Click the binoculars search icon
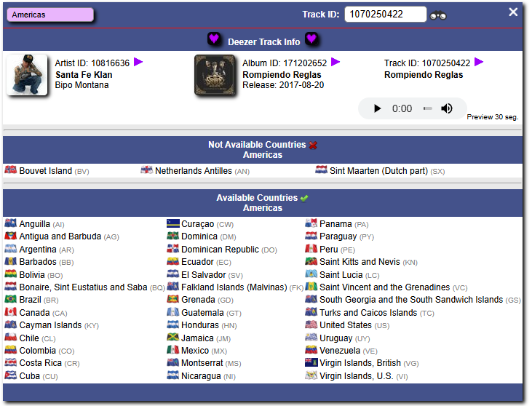Screen dimensions: 532x406 (437, 15)
